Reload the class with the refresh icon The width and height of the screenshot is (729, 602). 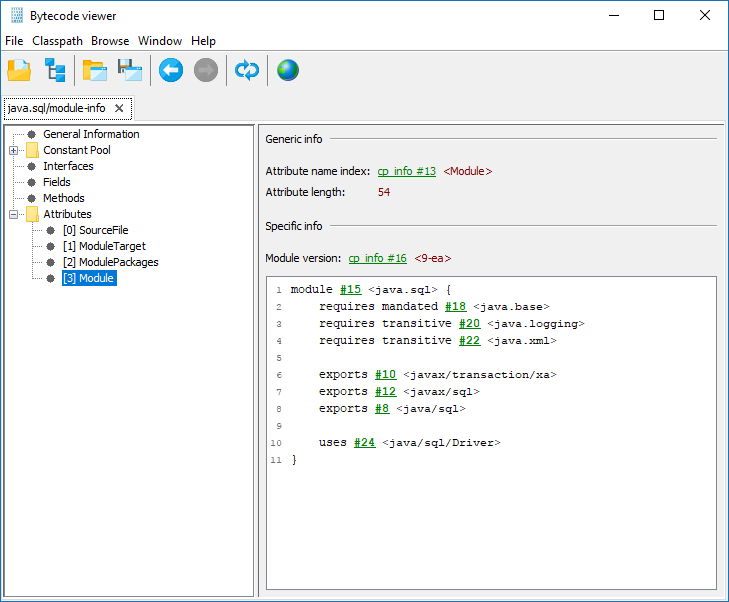(x=246, y=70)
